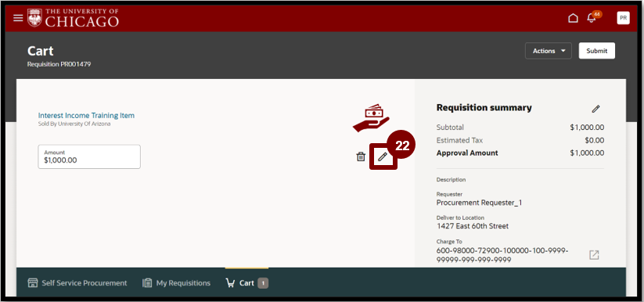Screen dimensions: 644x302
Task: Open the Actions dropdown
Action: click(x=549, y=51)
